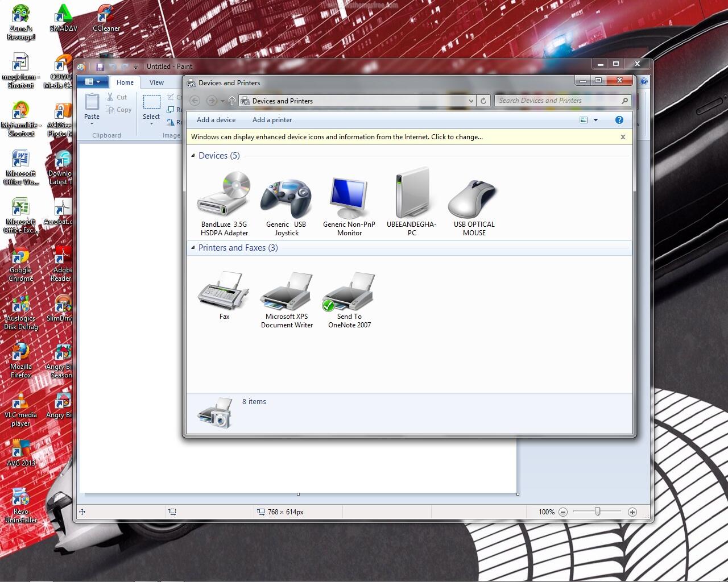
Task: Open VLC media player desktop shortcut
Action: click(20, 409)
